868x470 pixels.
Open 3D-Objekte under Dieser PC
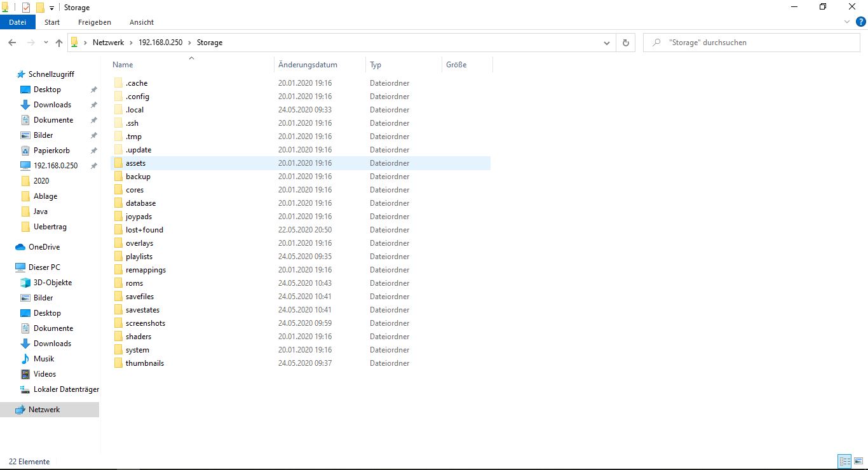(53, 283)
